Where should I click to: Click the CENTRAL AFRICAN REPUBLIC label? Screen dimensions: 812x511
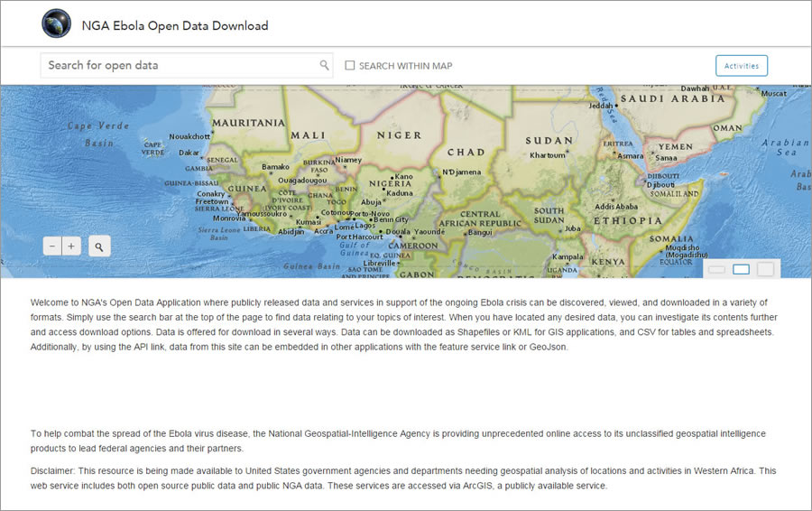(480, 218)
